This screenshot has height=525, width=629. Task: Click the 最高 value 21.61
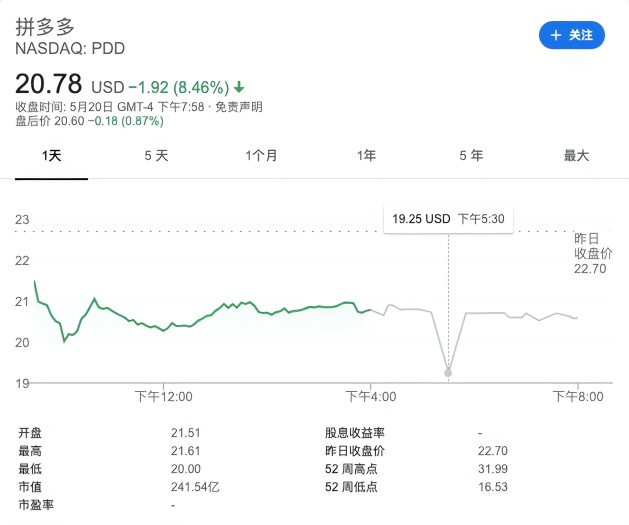tap(185, 451)
